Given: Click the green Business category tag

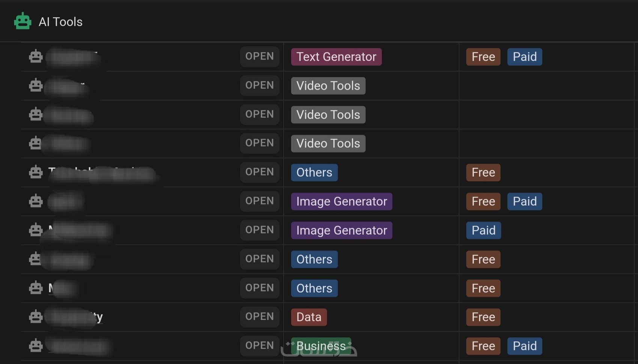Looking at the screenshot, I should click(321, 346).
